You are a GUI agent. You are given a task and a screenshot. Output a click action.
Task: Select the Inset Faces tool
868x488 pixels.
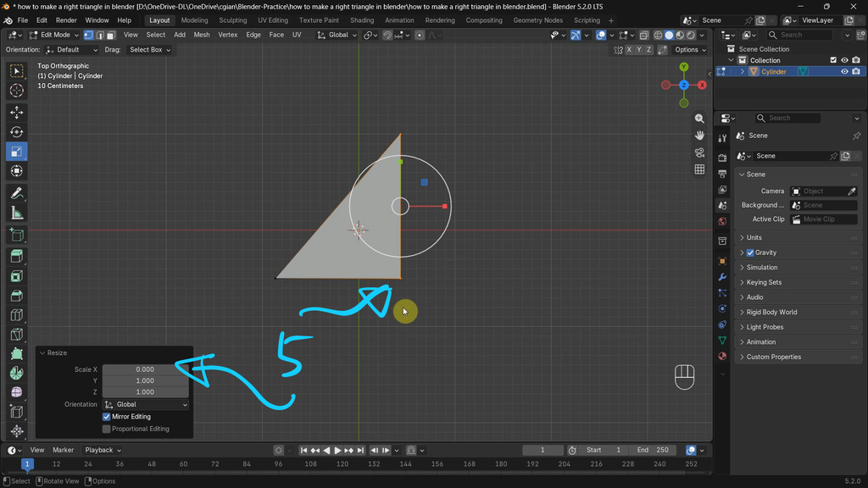(x=17, y=276)
